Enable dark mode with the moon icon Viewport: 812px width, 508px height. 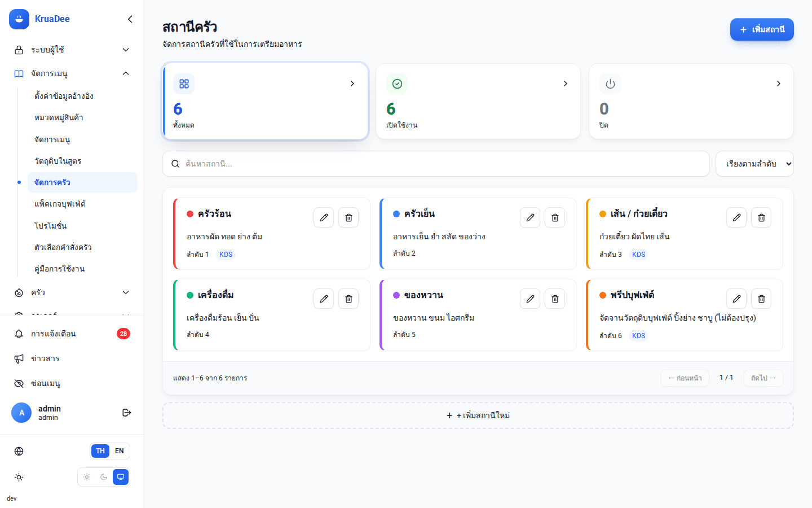[104, 477]
